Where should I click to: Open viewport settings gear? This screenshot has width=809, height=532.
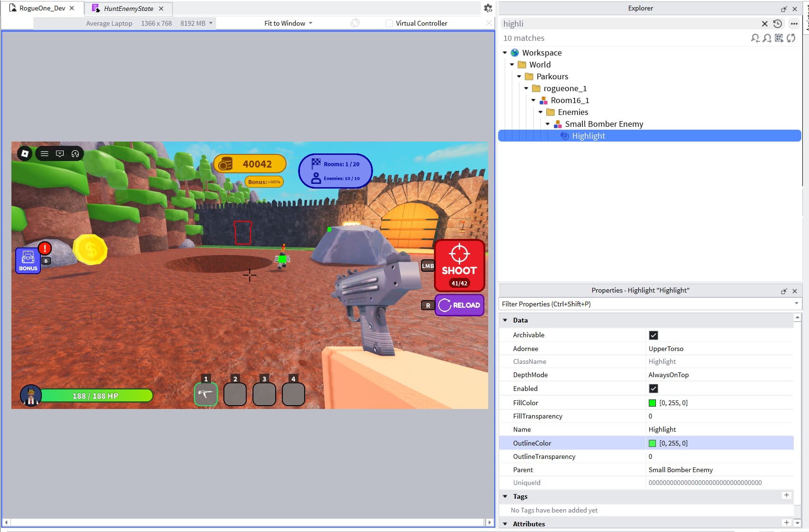(488, 8)
